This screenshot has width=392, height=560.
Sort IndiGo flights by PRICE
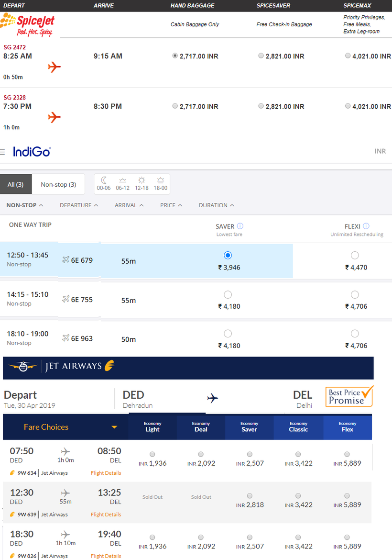coord(171,205)
